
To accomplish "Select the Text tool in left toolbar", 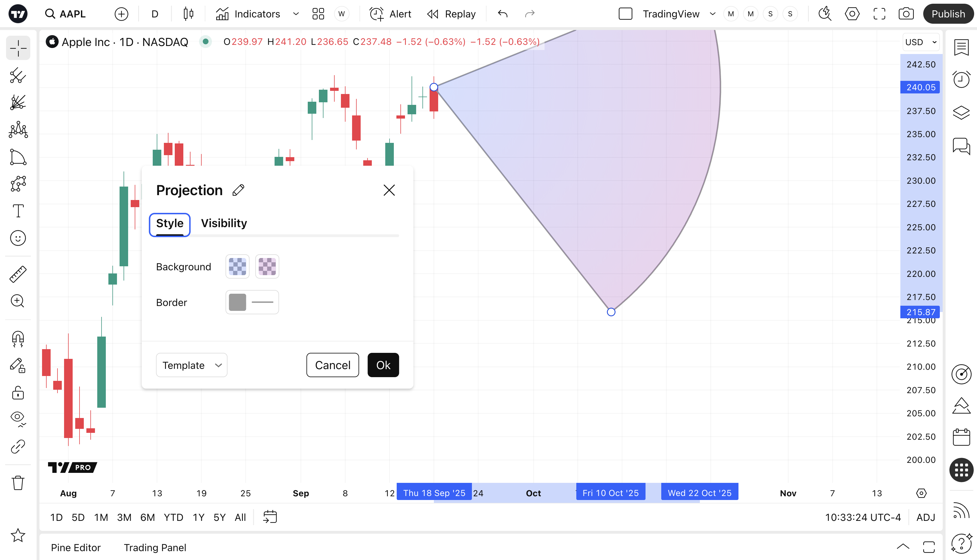I will (x=18, y=211).
